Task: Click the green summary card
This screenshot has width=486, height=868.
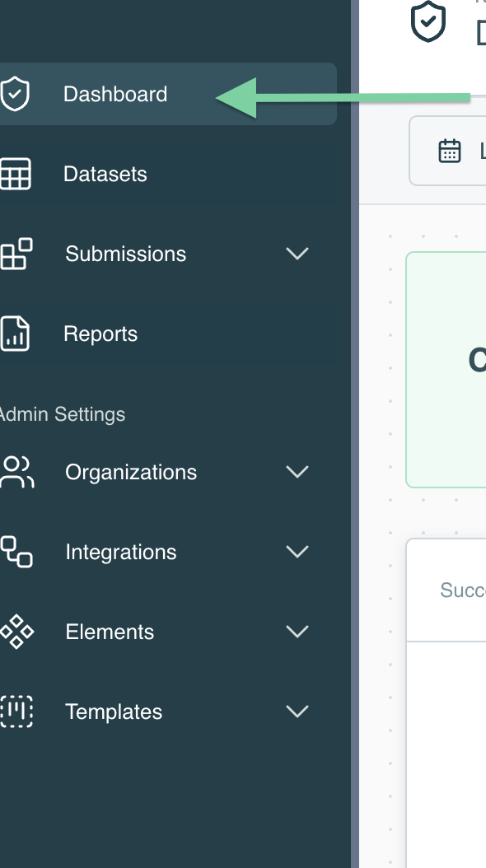Action: pyautogui.click(x=446, y=370)
